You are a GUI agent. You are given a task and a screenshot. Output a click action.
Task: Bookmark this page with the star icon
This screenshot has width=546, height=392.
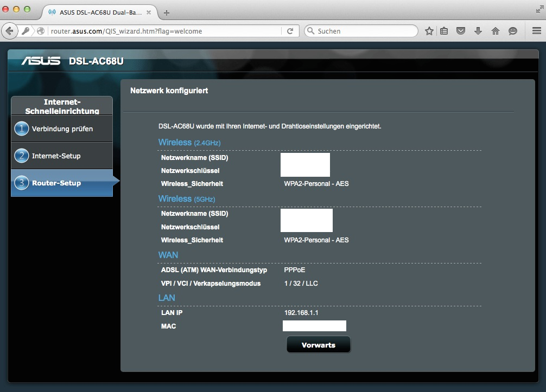pyautogui.click(x=429, y=31)
